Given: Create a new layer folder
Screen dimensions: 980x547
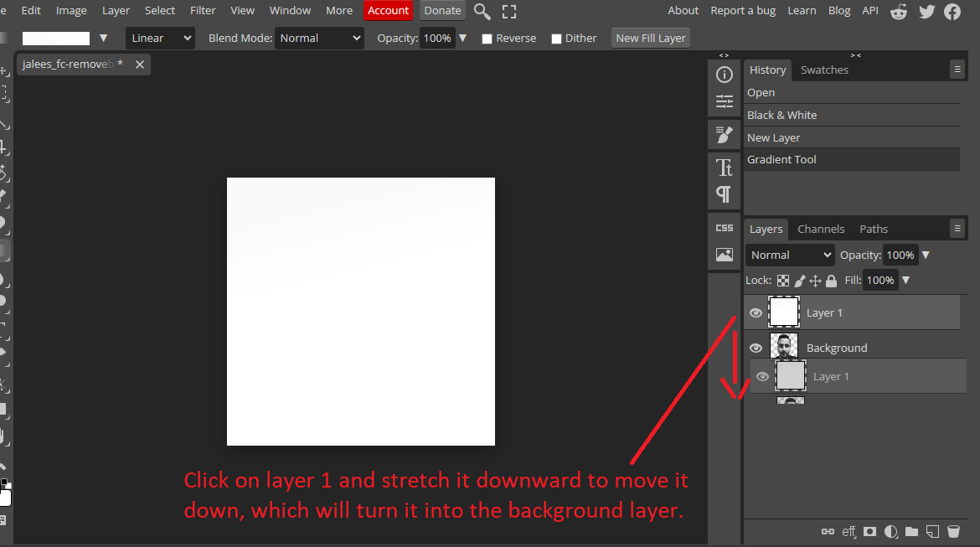Looking at the screenshot, I should pyautogui.click(x=911, y=531).
